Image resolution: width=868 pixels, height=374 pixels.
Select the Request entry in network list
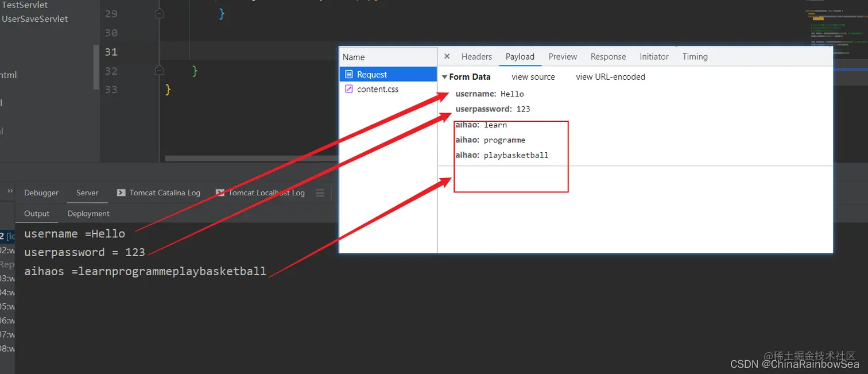pos(388,74)
